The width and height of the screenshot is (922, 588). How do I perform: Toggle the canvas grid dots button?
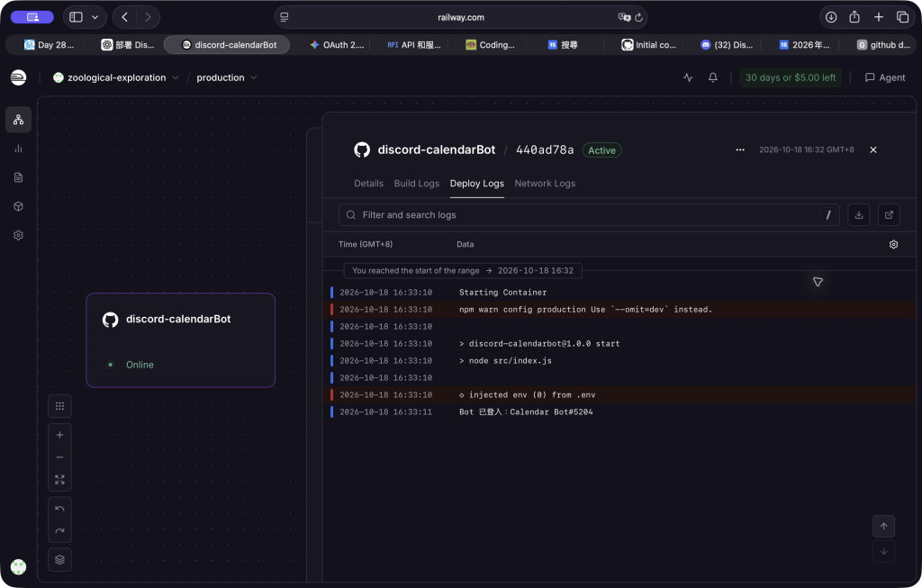(x=59, y=406)
